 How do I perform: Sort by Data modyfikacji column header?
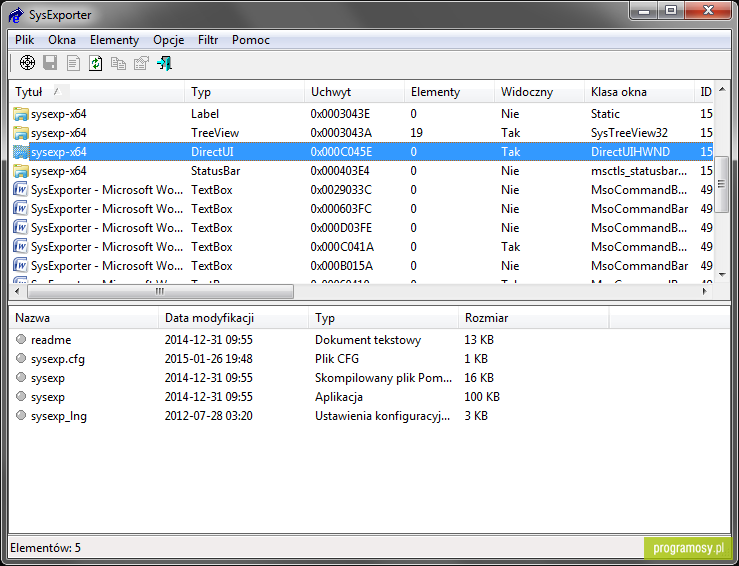click(x=233, y=318)
